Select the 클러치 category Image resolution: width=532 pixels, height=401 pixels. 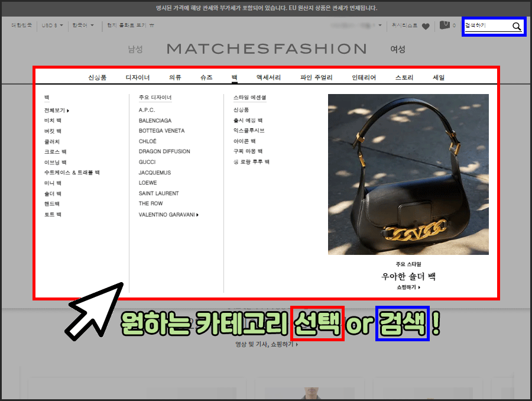pos(52,141)
